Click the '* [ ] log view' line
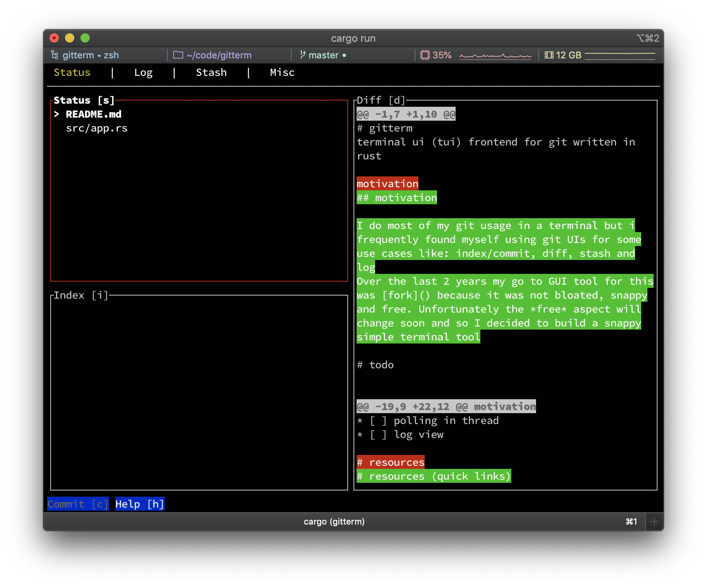 click(400, 434)
